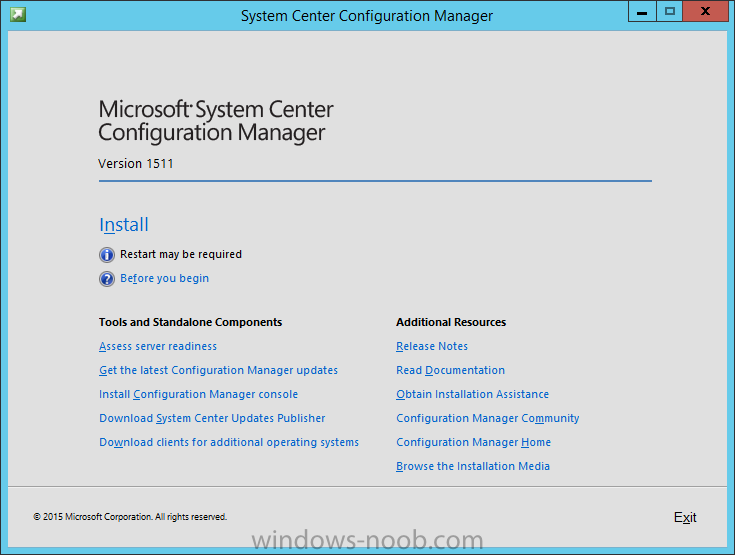This screenshot has height=555, width=735.
Task: Minimize the Configuration Manager window
Action: pyautogui.click(x=642, y=11)
